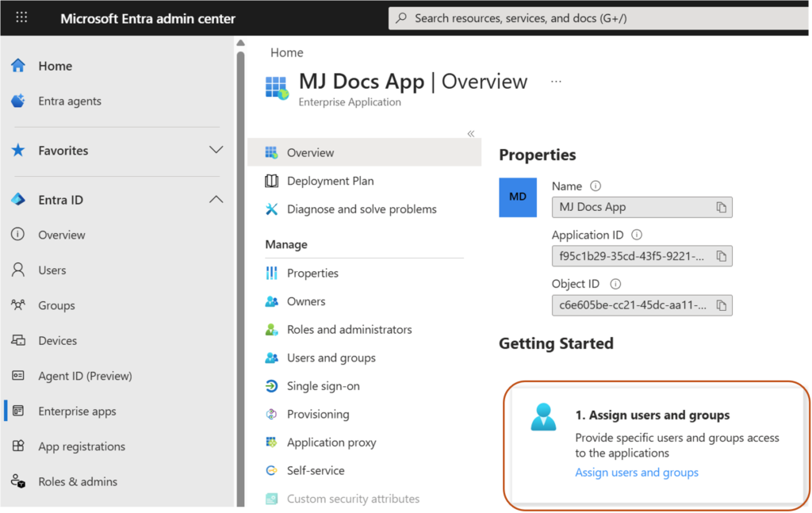Collapse the Entra ID section
This screenshot has height=513, width=812.
coord(215,200)
